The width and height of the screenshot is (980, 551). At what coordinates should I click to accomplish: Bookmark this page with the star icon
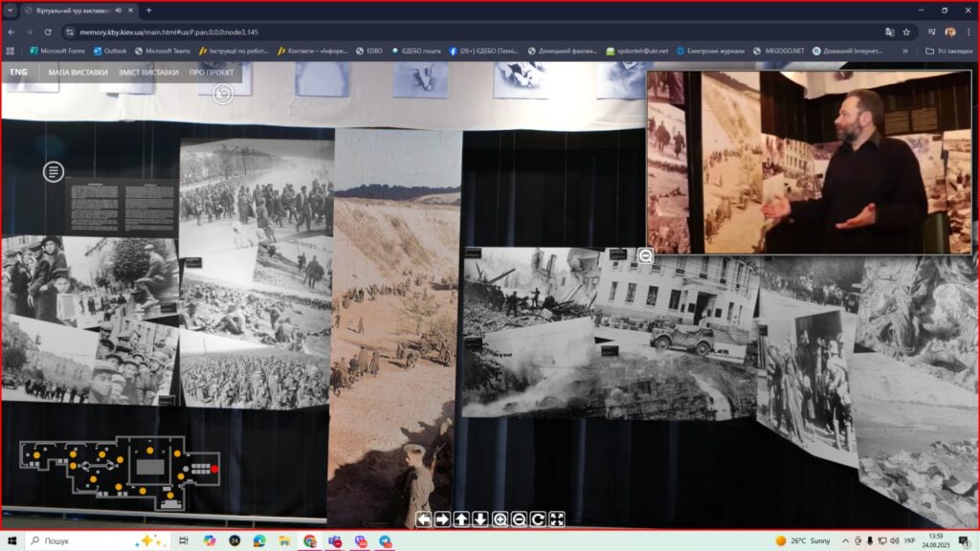(x=906, y=32)
